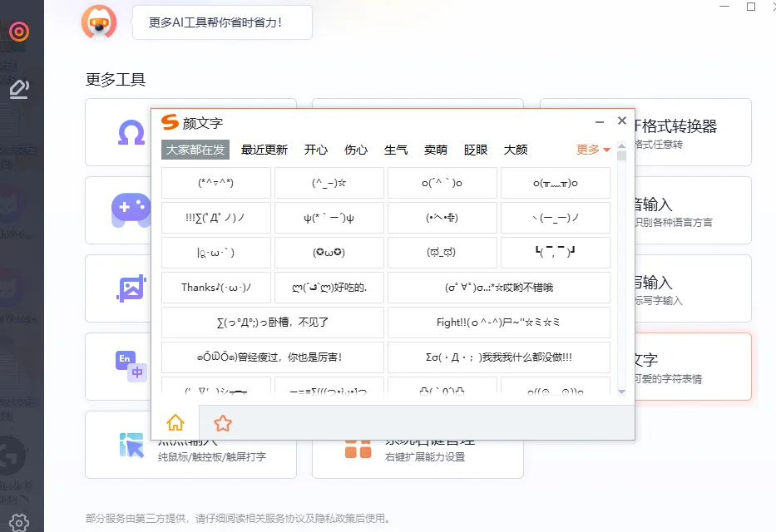Click the pen icon in left sidebar

pos(19,88)
